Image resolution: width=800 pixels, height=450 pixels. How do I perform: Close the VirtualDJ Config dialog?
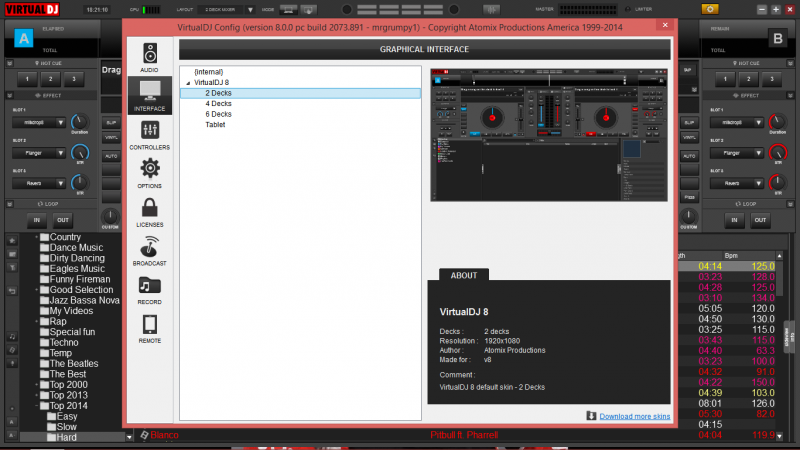(x=665, y=25)
